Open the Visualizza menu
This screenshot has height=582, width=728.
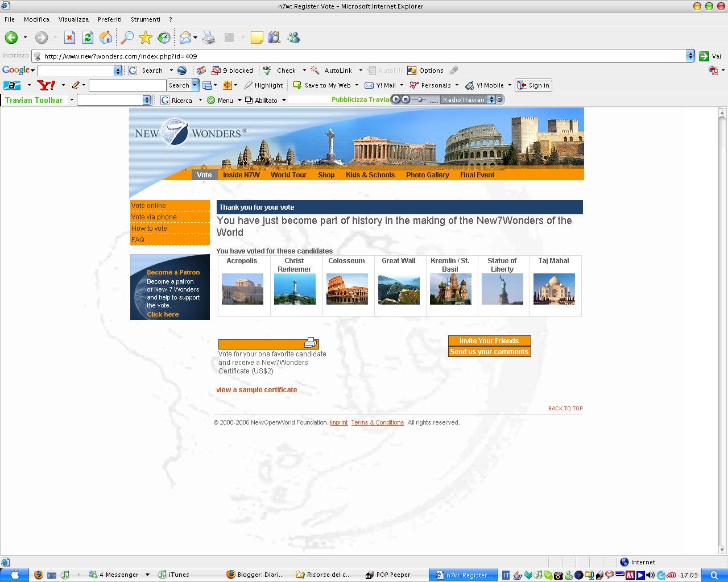pos(73,19)
